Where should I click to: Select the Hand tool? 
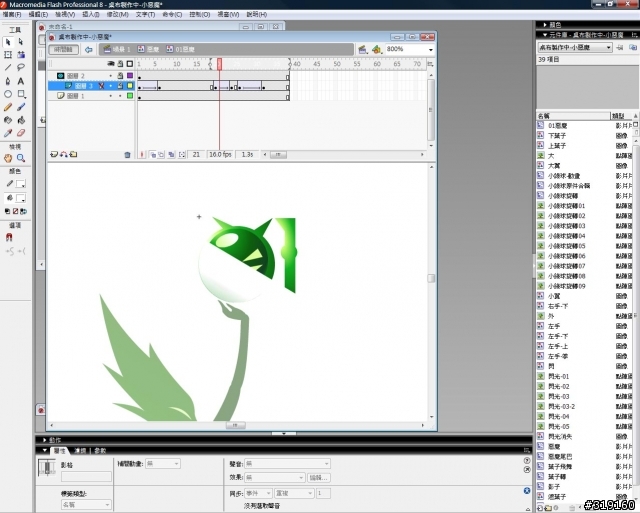coord(8,158)
